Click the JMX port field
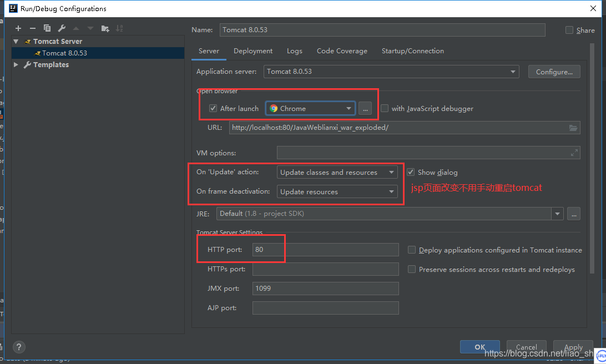606x364 pixels. [x=325, y=289]
